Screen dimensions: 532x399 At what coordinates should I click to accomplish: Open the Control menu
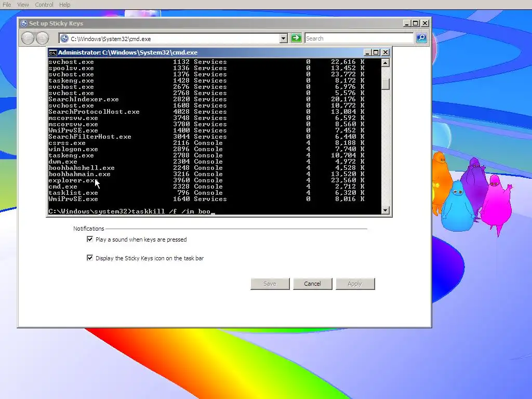44,5
